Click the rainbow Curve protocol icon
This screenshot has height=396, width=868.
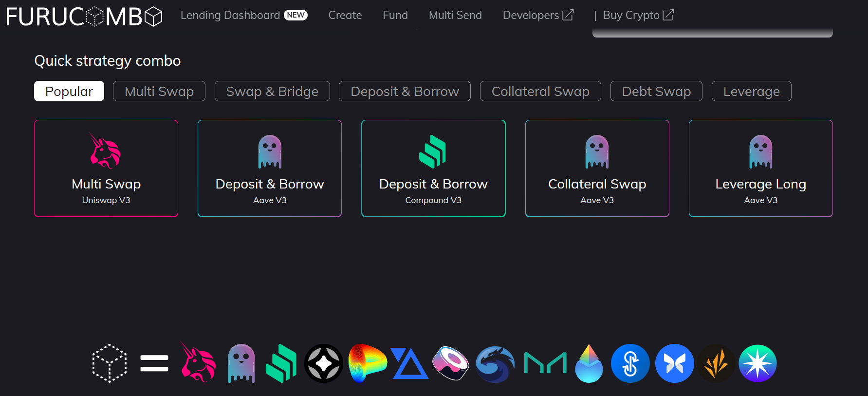click(x=367, y=363)
